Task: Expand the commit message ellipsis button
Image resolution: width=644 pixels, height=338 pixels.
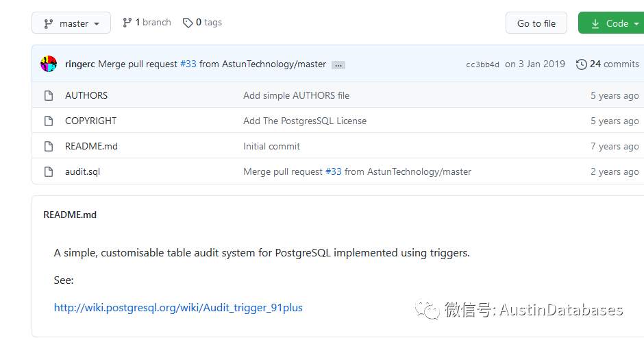Action: [338, 64]
